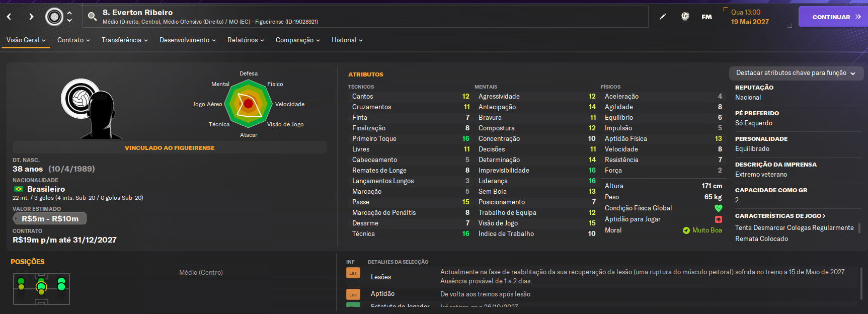Click the green Condição Física Global heart
Image resolution: width=868 pixels, height=314 pixels.
(718, 208)
